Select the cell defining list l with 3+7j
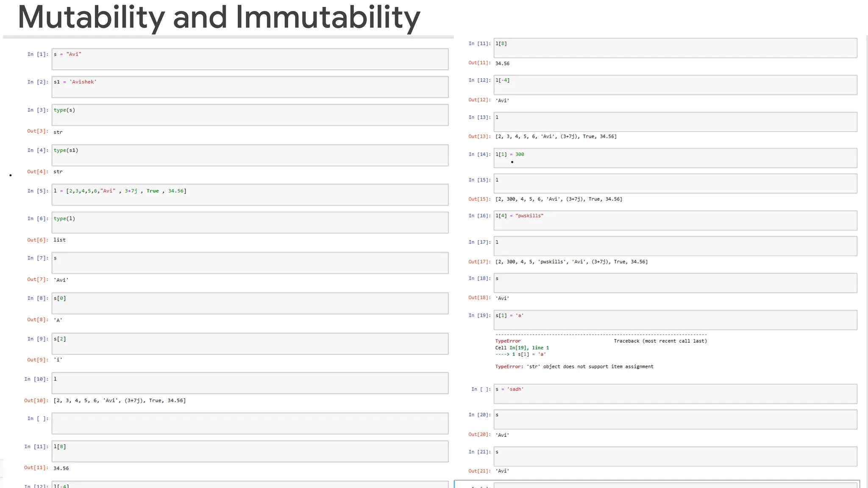This screenshot has height=488, width=868. pos(250,195)
